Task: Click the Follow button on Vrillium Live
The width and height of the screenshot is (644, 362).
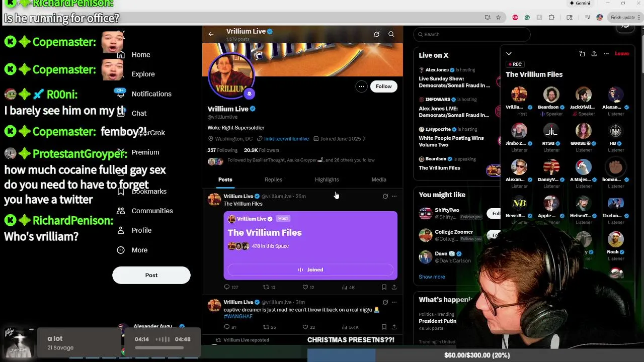Action: tap(383, 86)
